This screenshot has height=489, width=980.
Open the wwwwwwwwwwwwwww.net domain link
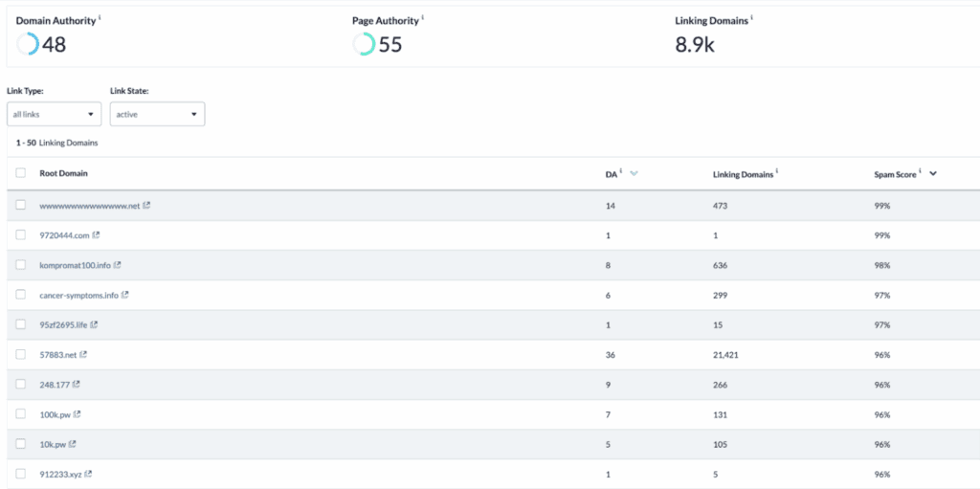[90, 206]
